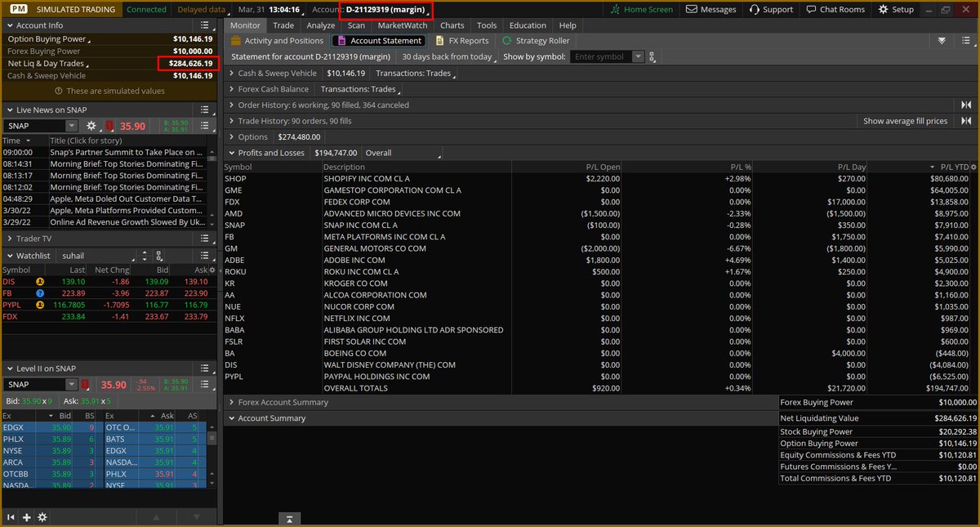Collapse the Watchlist section
Viewport: 980px width, 527px height.
[x=11, y=256]
